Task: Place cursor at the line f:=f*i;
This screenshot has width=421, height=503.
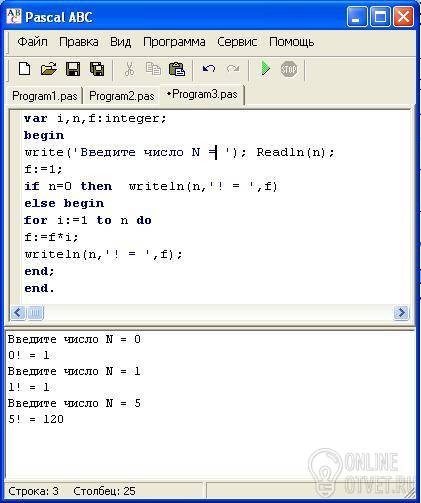Action: (51, 237)
